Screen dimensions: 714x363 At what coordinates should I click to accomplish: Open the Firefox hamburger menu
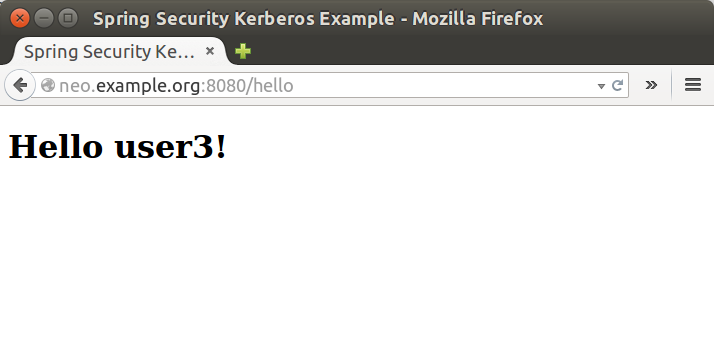coord(693,85)
